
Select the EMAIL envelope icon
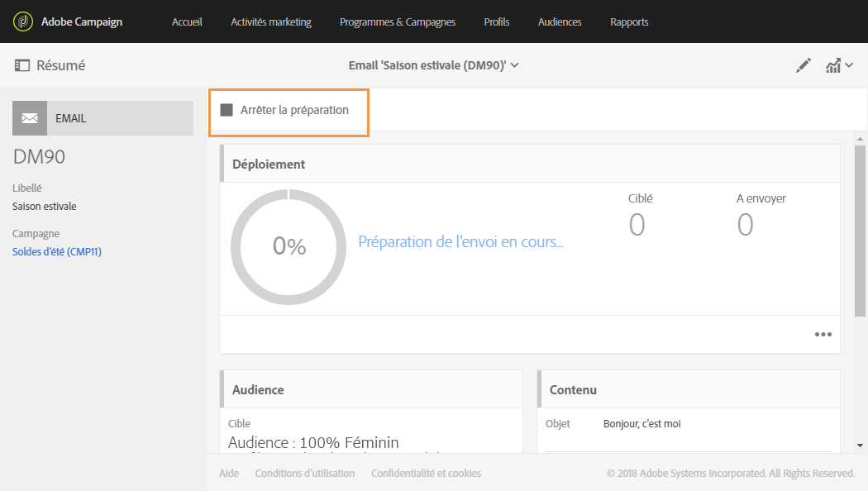(x=30, y=118)
